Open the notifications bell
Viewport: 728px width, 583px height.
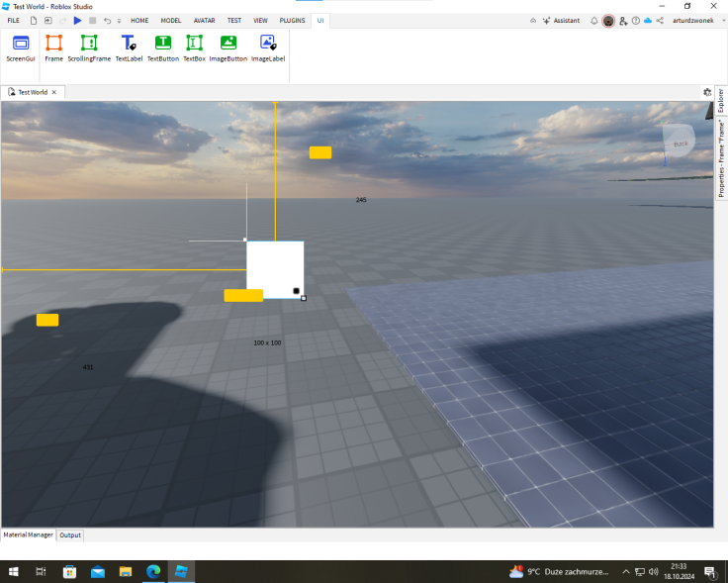coord(593,21)
